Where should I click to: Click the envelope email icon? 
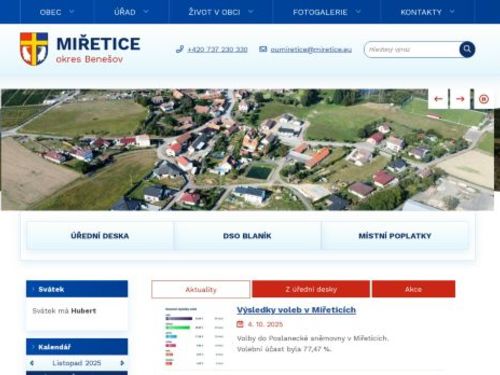[x=263, y=49]
